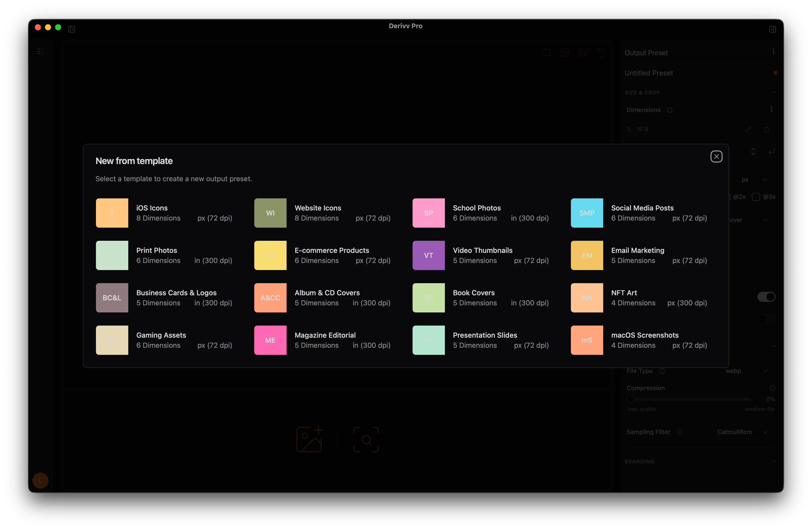Click the rotate icon in canvas toolbar
Image resolution: width=812 pixels, height=530 pixels.
tap(547, 52)
